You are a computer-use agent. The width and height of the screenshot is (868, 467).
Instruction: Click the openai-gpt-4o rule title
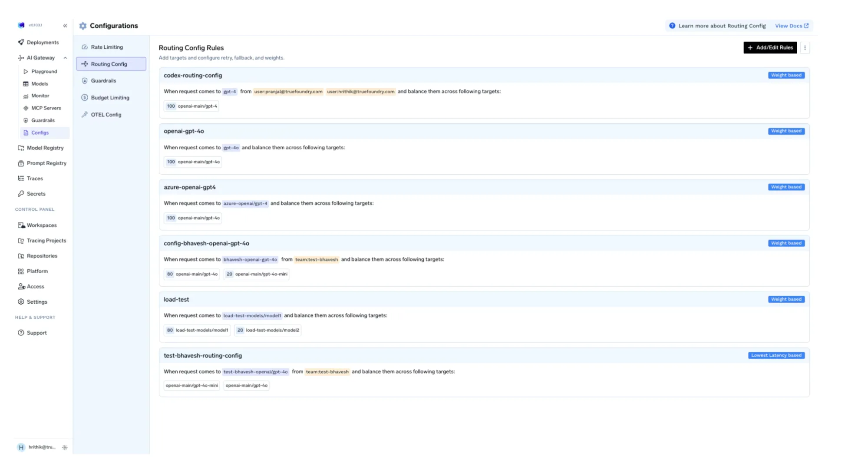coord(184,131)
